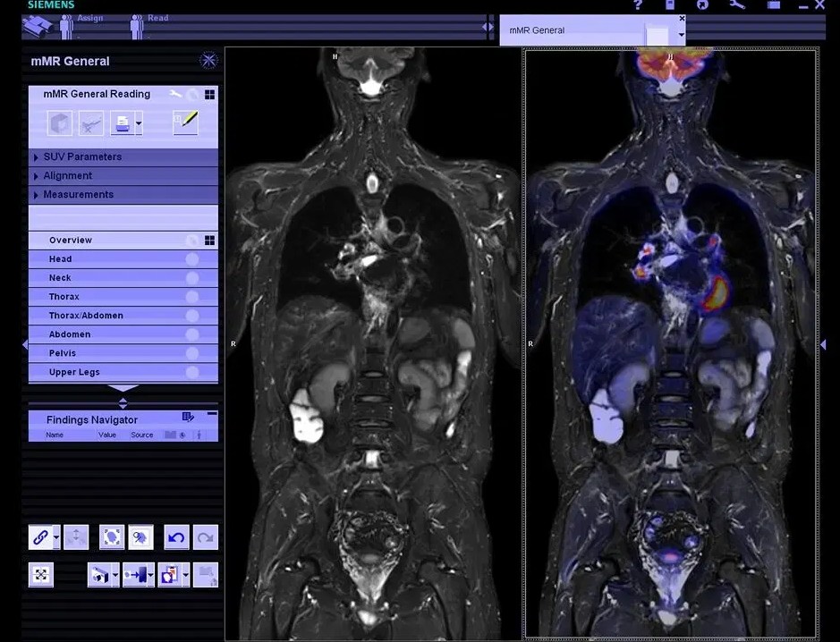Click the link views chain icon
The height and width of the screenshot is (642, 840).
coord(41,537)
